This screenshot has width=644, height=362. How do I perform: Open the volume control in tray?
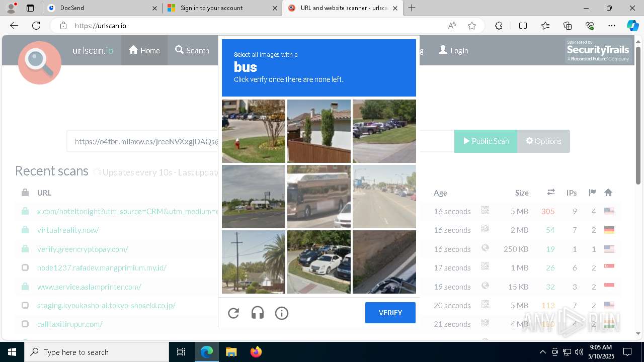(579, 352)
